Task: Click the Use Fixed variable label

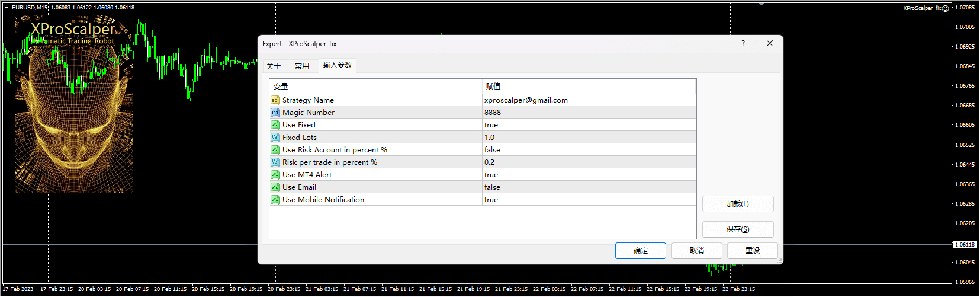Action: tap(299, 125)
